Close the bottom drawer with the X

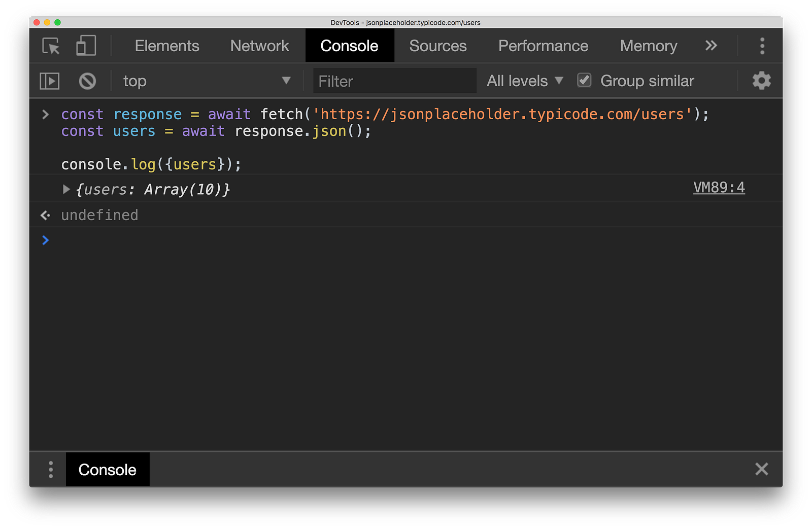point(761,469)
